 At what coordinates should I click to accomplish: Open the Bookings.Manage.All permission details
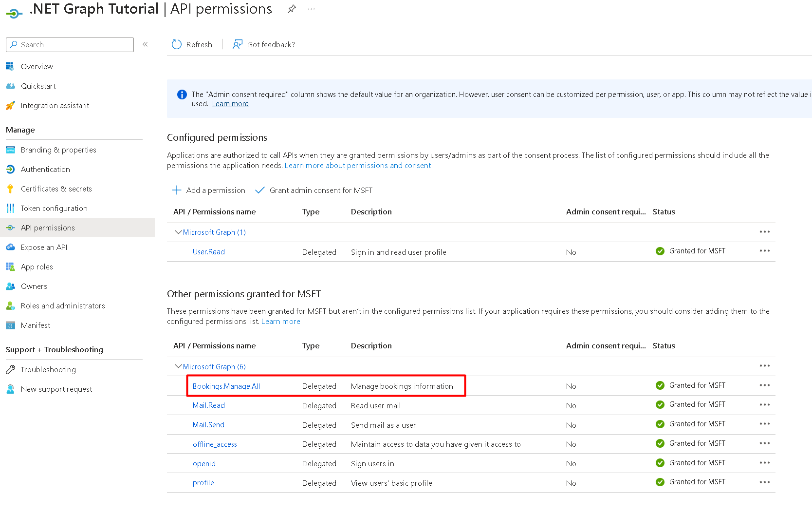tap(226, 386)
